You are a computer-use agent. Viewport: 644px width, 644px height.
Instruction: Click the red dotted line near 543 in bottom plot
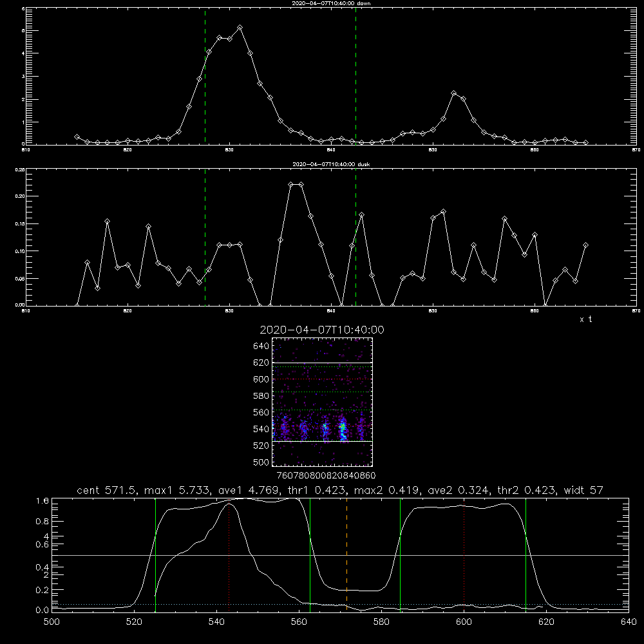pos(229,558)
